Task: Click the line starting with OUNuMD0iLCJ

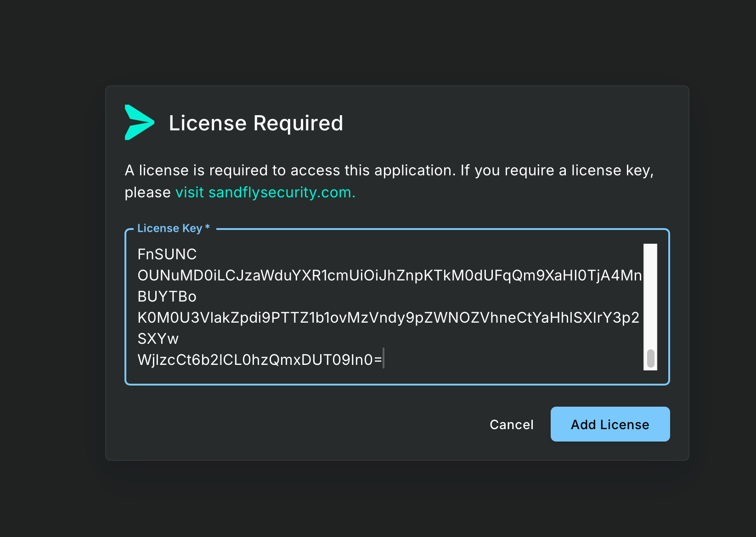Action: 389,275
